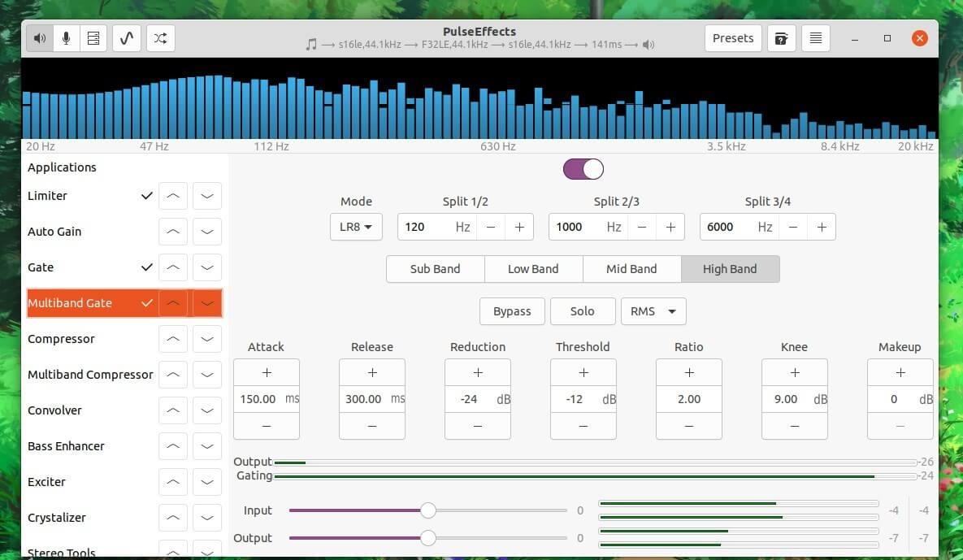Toggle the Multiband Gate enable switch

(583, 169)
